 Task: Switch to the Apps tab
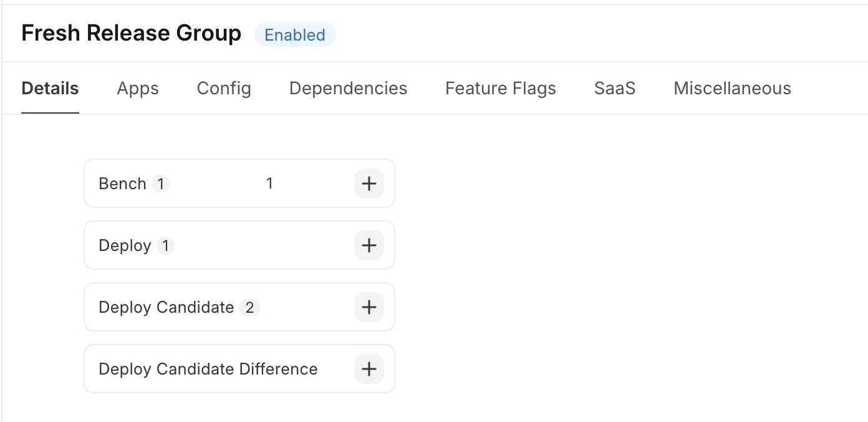[x=138, y=89]
